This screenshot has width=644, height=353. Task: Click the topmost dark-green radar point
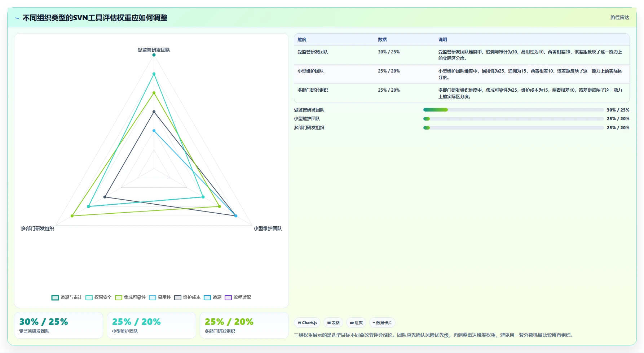[x=154, y=55]
